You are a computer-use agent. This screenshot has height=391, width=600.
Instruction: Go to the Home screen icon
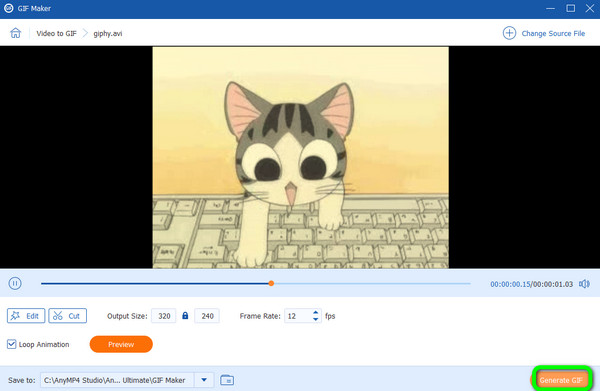(x=15, y=33)
